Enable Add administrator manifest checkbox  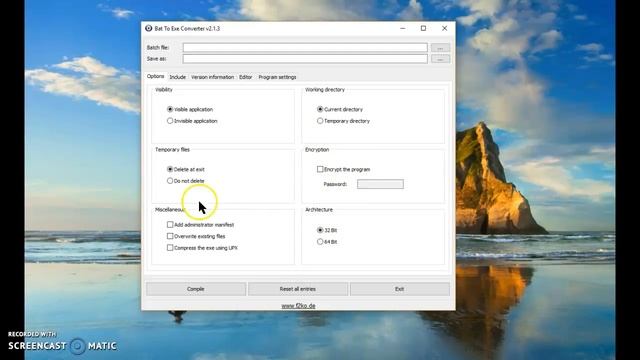click(x=170, y=224)
